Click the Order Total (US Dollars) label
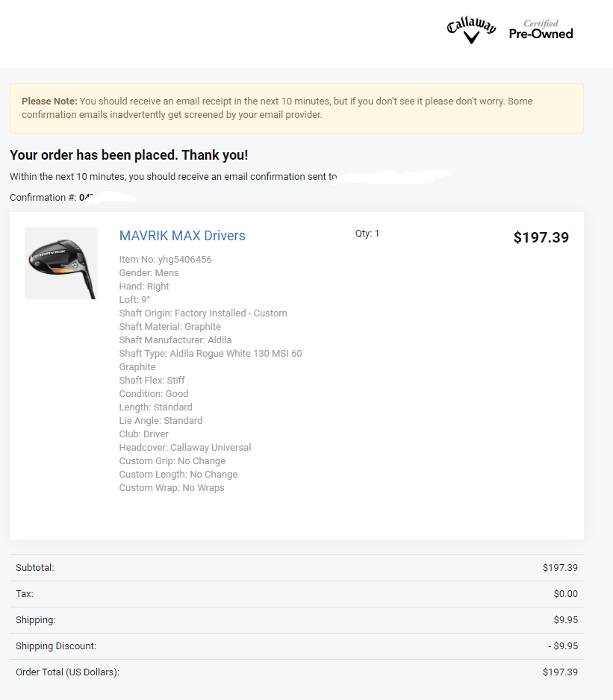The height and width of the screenshot is (700, 613). (67, 672)
